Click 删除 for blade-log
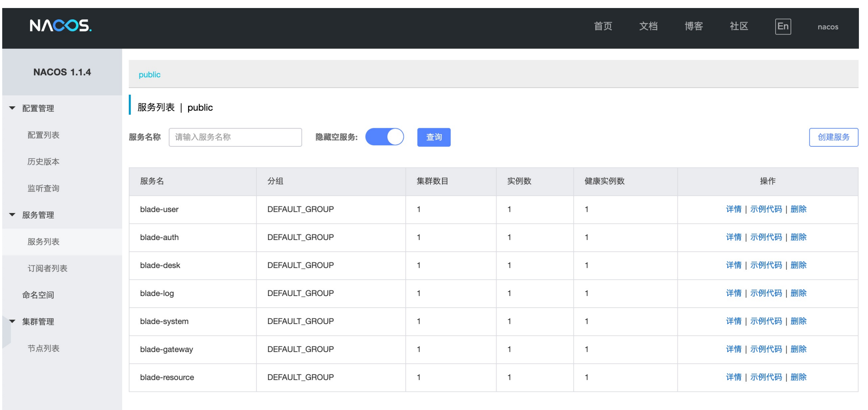Viewport: 868px width, 410px height. (799, 293)
